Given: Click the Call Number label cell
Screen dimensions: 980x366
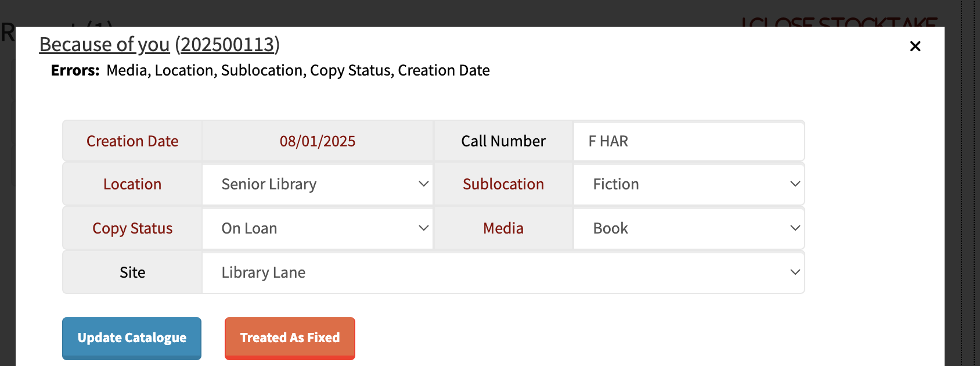Looking at the screenshot, I should (503, 141).
